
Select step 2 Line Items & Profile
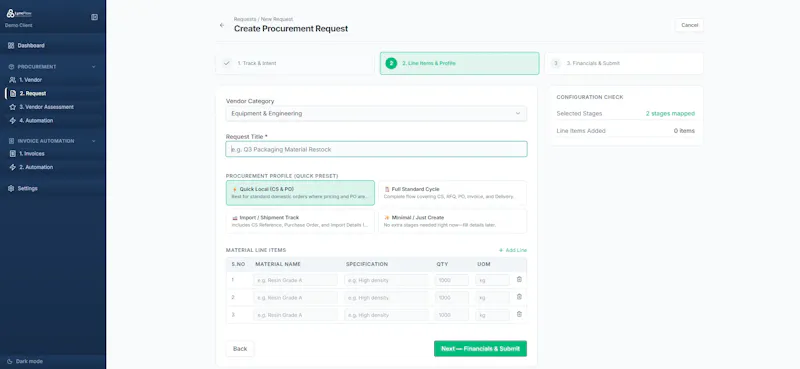(459, 63)
